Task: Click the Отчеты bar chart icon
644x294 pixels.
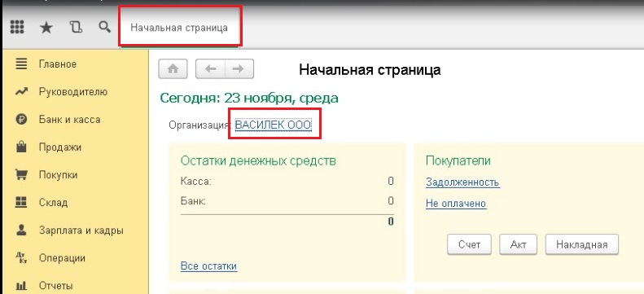Action: (x=21, y=285)
